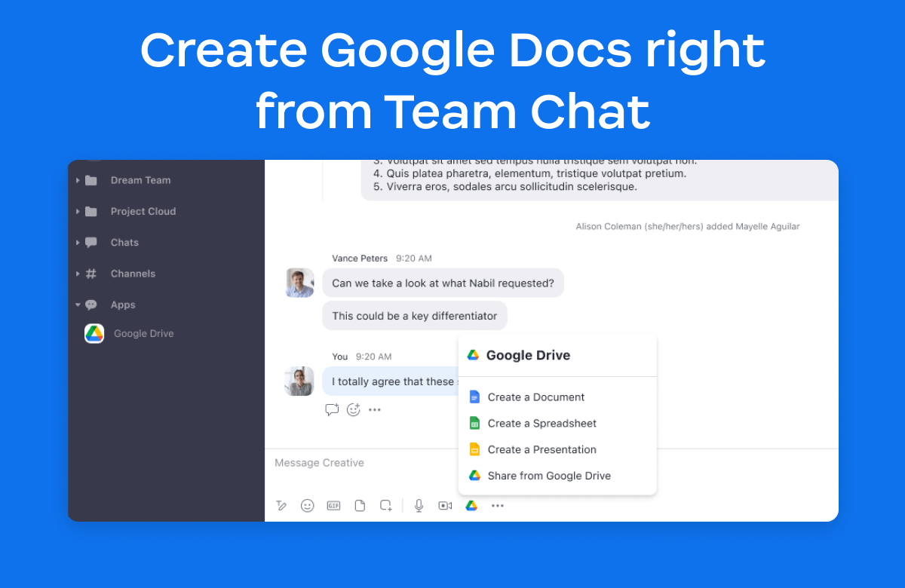Click the screenshot capture icon in the toolbar

386,506
